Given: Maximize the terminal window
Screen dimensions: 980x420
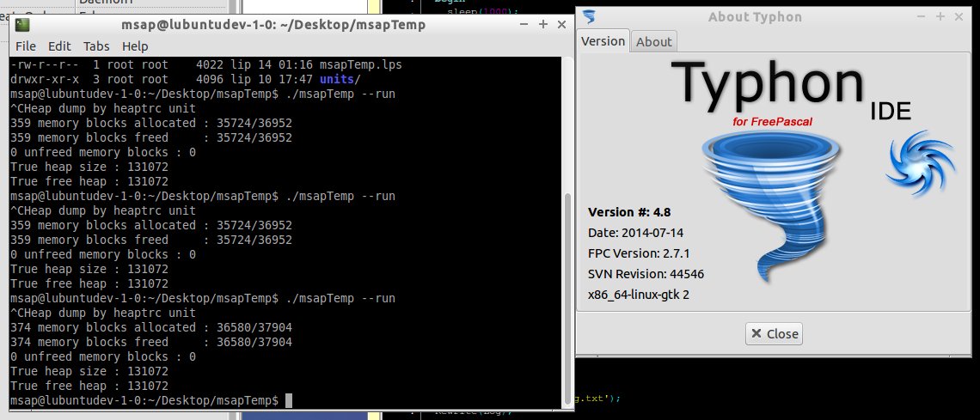Looking at the screenshot, I should (x=542, y=24).
